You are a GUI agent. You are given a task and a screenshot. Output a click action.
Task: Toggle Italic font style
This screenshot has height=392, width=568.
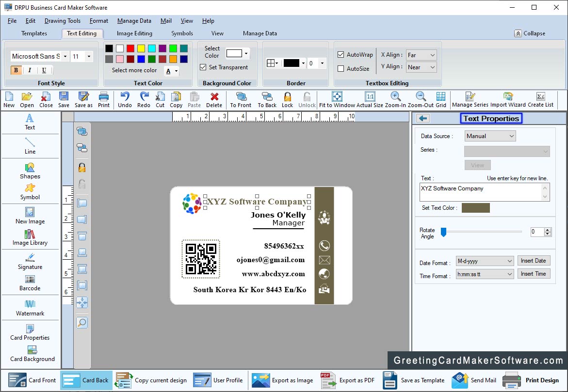(x=30, y=70)
